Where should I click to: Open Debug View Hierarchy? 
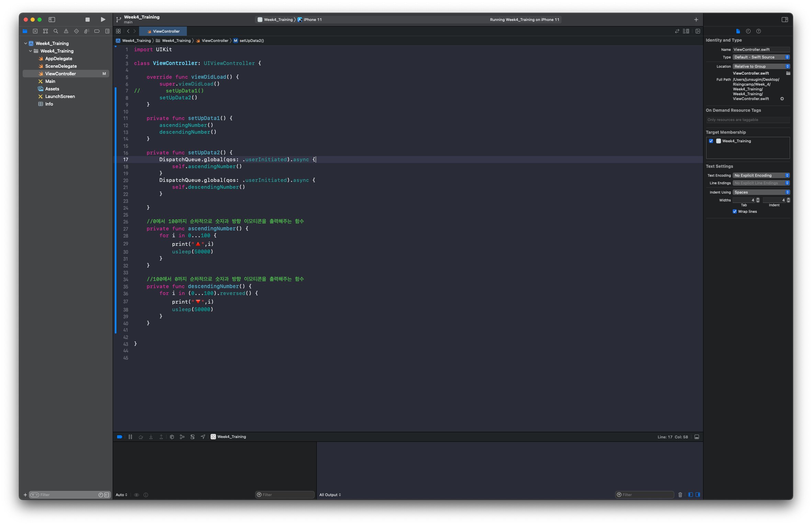tap(172, 437)
